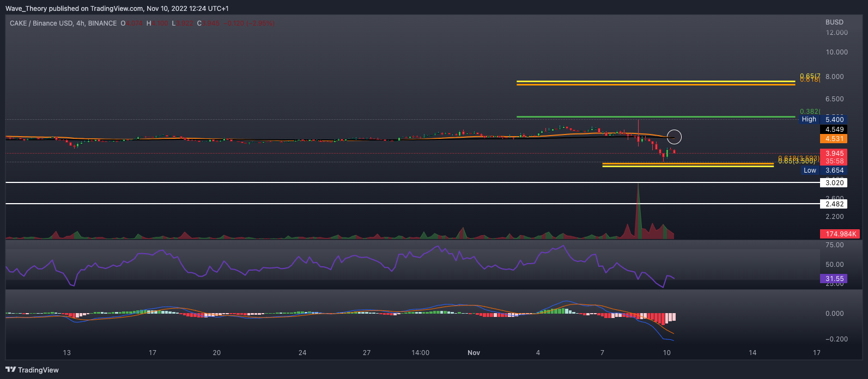This screenshot has height=379, width=868.
Task: Click the green 0.382 Fibonacci level label
Action: click(x=809, y=111)
